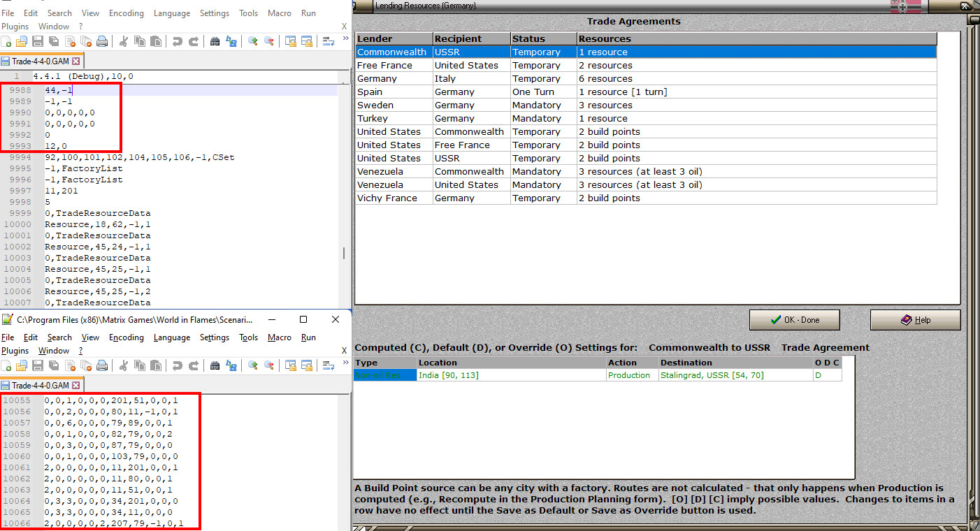Select Free France to United States row

[x=646, y=66]
